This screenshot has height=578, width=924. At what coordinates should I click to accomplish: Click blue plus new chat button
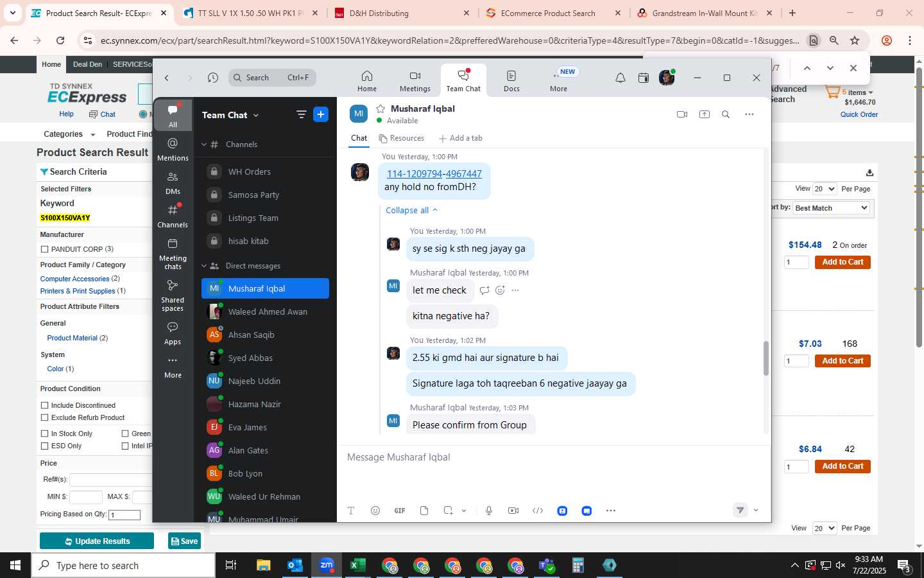point(321,114)
